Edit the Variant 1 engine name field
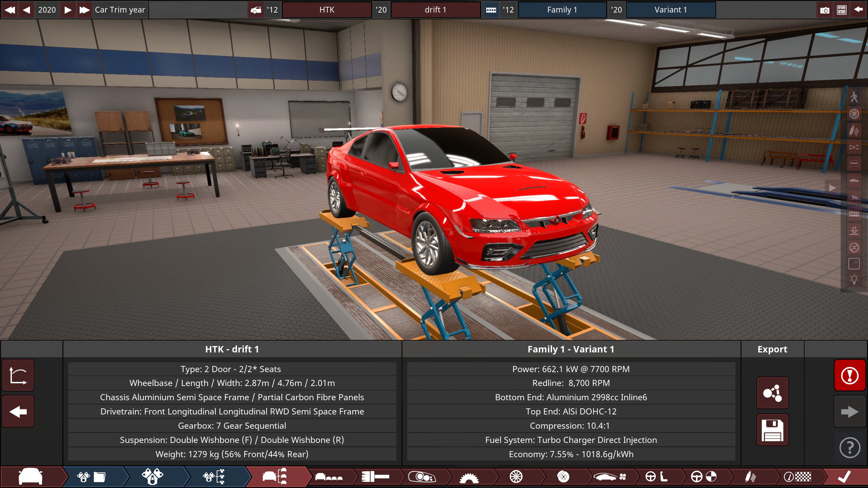 coord(671,10)
